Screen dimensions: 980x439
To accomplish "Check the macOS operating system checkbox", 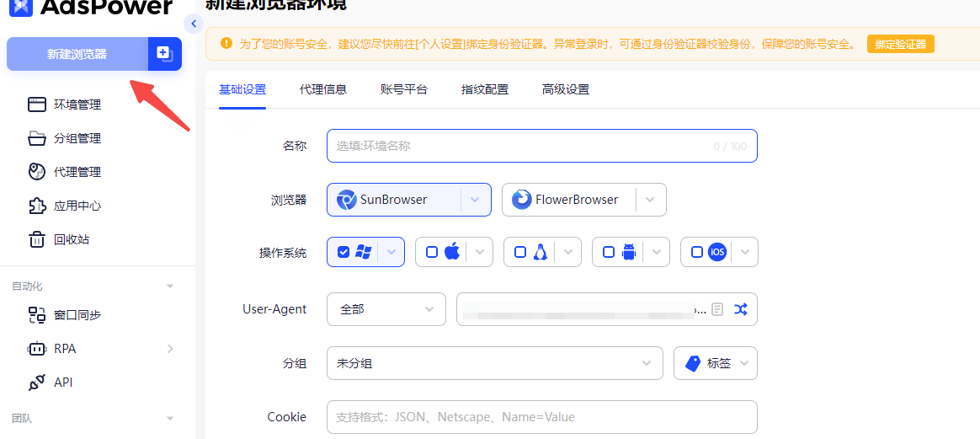I will point(432,252).
